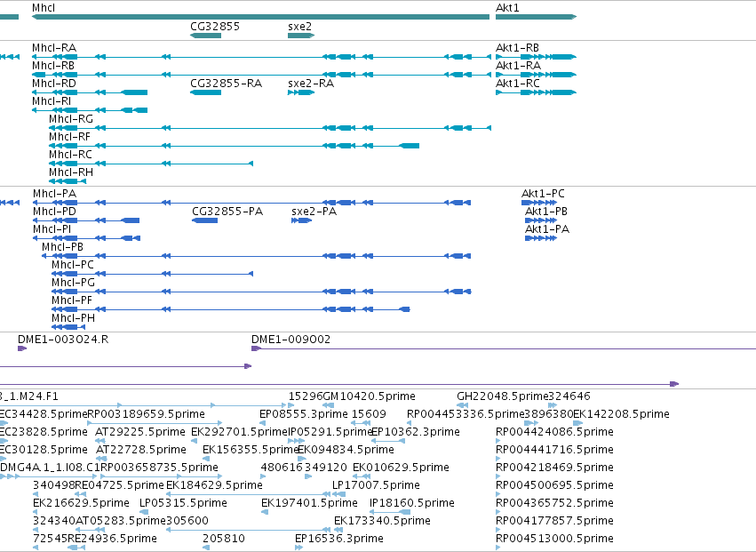
Task: Click the AT22728.5prime EST label
Action: click(141, 449)
